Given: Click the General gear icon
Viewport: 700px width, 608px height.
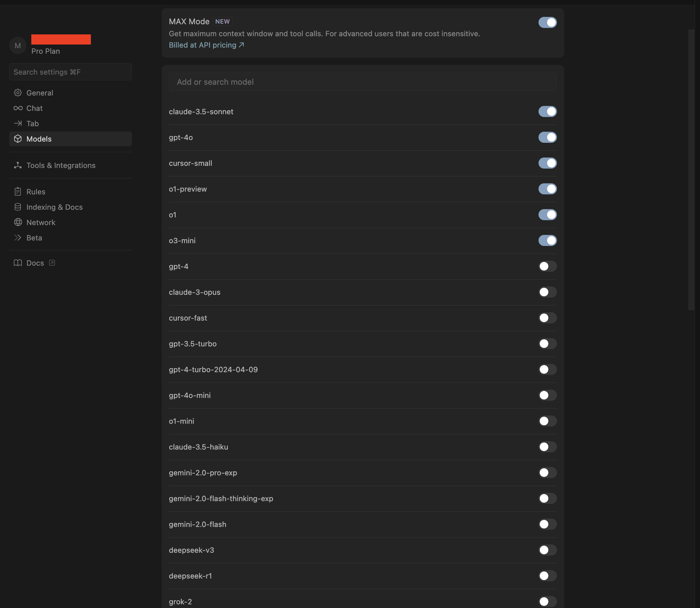Looking at the screenshot, I should coord(17,93).
